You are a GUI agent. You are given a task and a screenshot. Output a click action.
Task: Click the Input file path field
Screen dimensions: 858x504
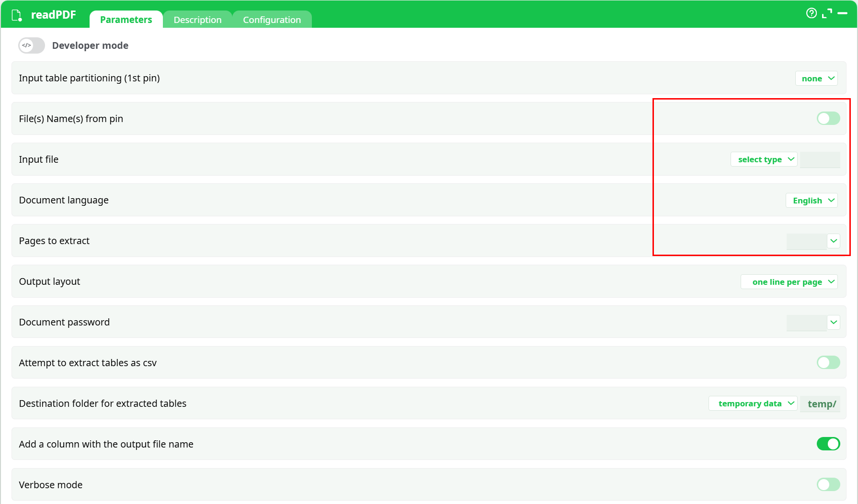point(820,159)
